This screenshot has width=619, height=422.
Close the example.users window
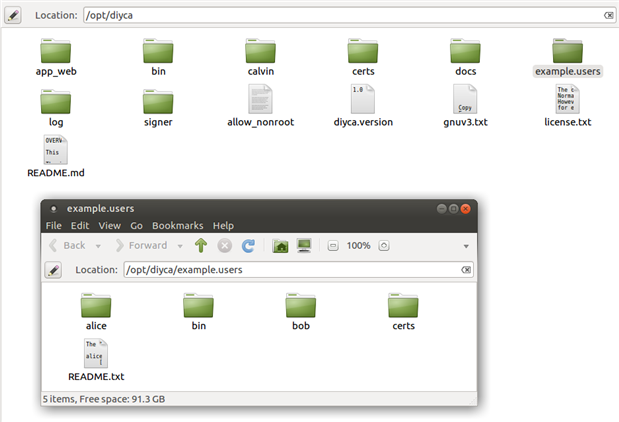[x=465, y=208]
